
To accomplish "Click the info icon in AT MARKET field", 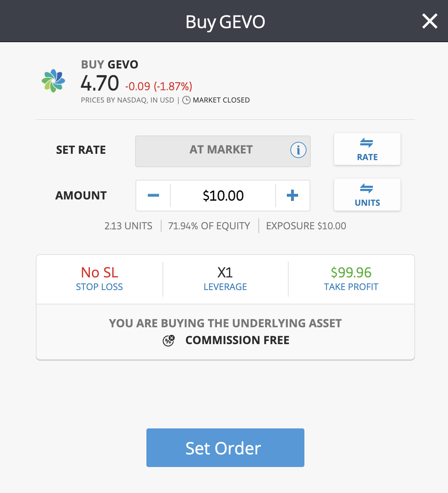I will (x=298, y=150).
